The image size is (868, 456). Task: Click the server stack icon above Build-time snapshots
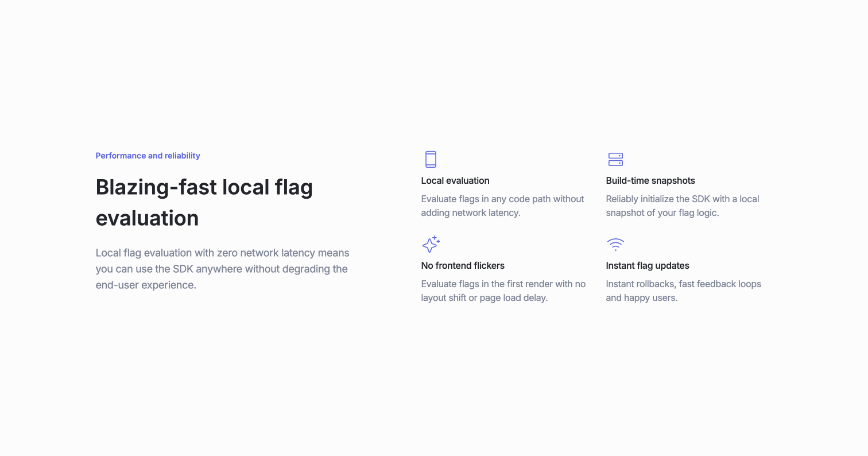point(615,159)
